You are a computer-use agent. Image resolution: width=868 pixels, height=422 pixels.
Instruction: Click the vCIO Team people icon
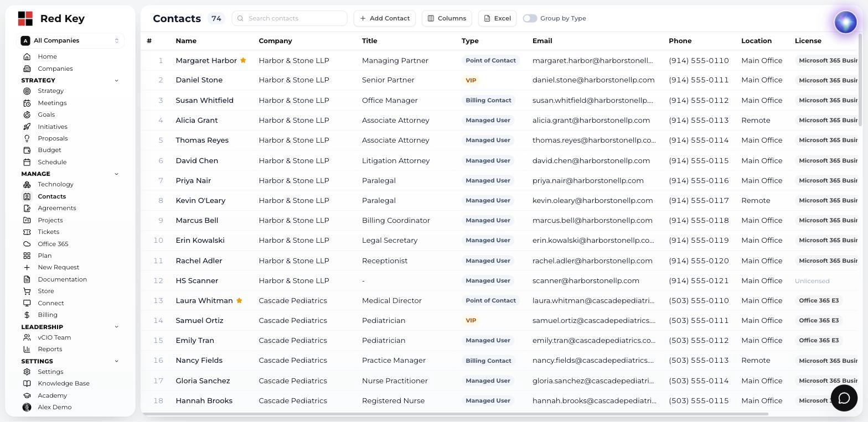(x=27, y=337)
